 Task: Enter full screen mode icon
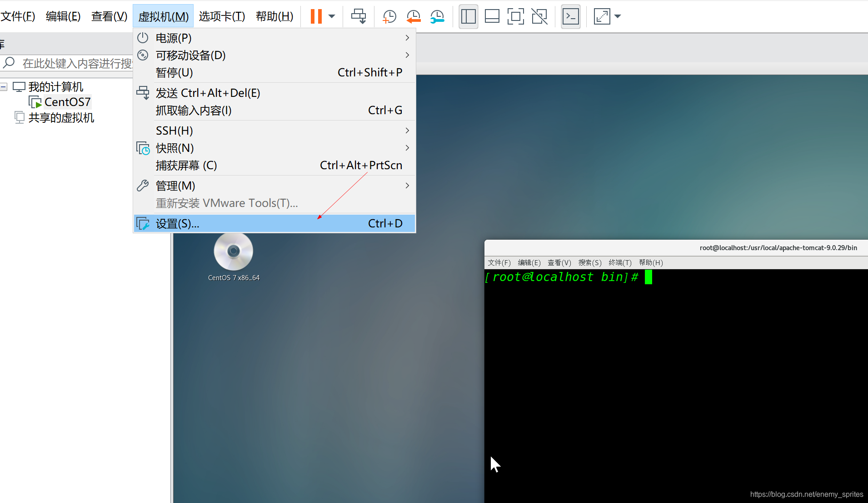coord(516,16)
